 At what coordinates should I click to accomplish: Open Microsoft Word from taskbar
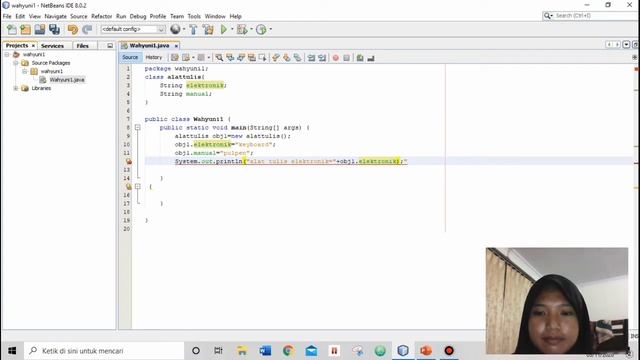pos(265,351)
